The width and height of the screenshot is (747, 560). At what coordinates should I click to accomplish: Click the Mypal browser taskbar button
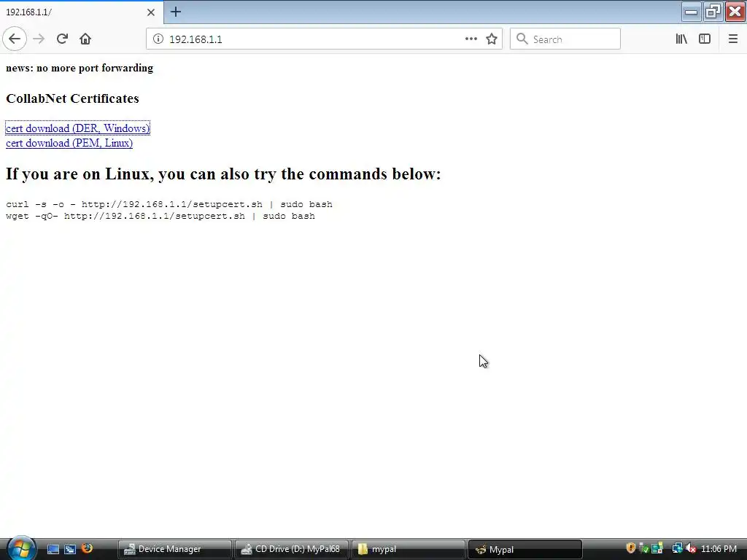click(x=525, y=549)
